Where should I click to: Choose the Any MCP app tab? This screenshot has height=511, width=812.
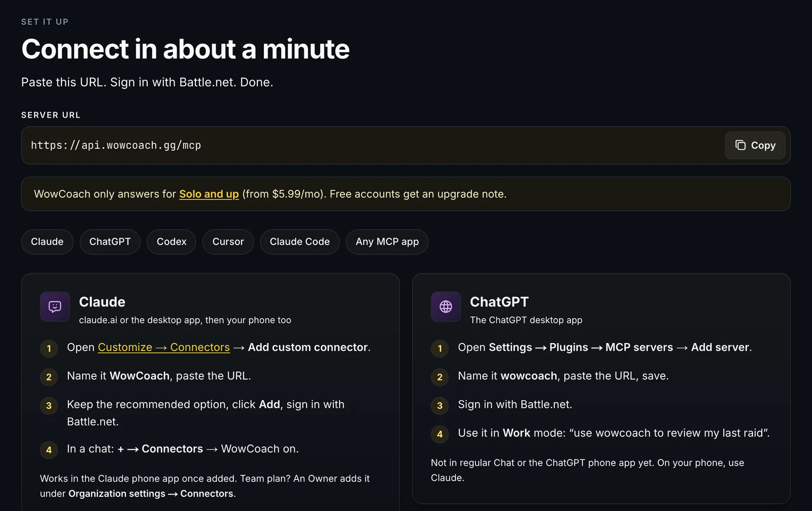tap(387, 242)
